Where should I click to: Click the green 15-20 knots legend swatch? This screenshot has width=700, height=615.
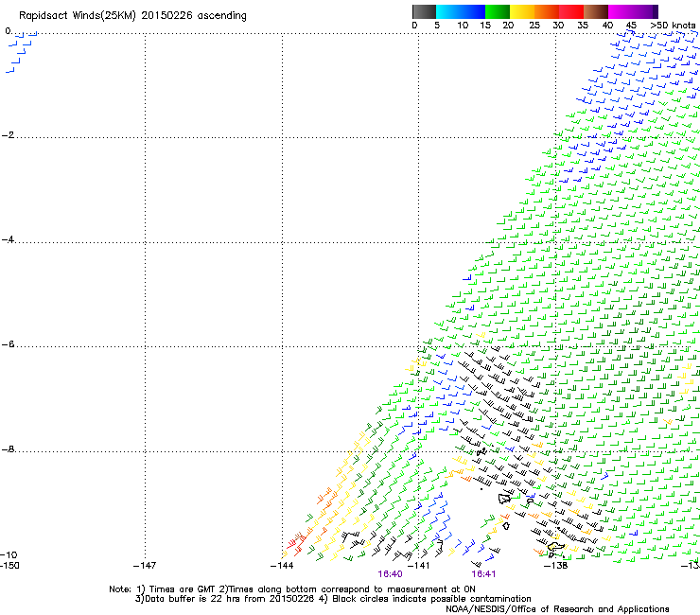click(x=498, y=11)
